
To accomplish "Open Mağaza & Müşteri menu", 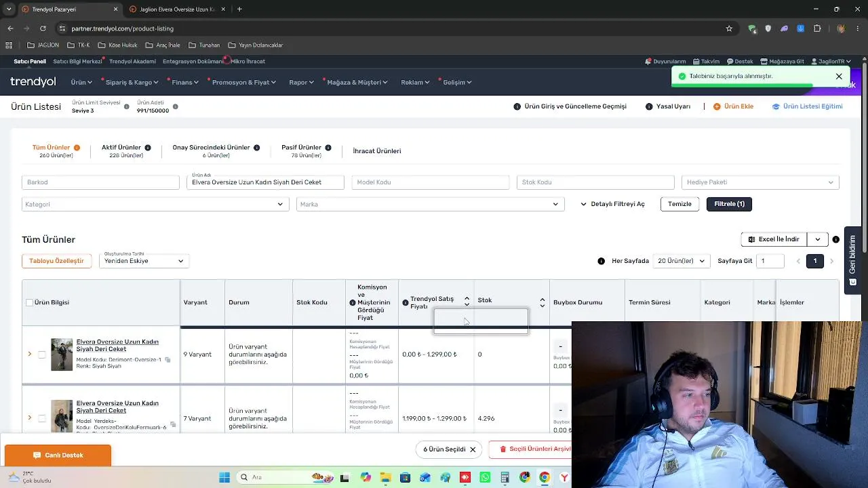I will click(x=357, y=82).
